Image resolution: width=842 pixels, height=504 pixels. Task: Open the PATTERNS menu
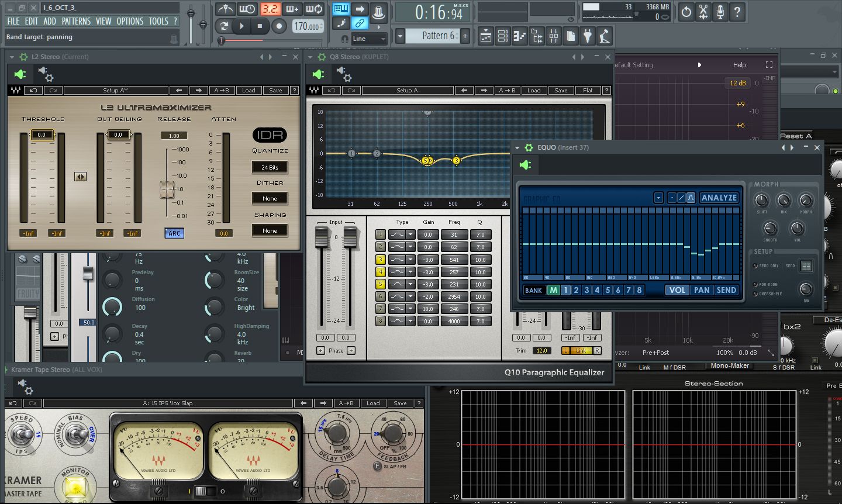[x=76, y=21]
